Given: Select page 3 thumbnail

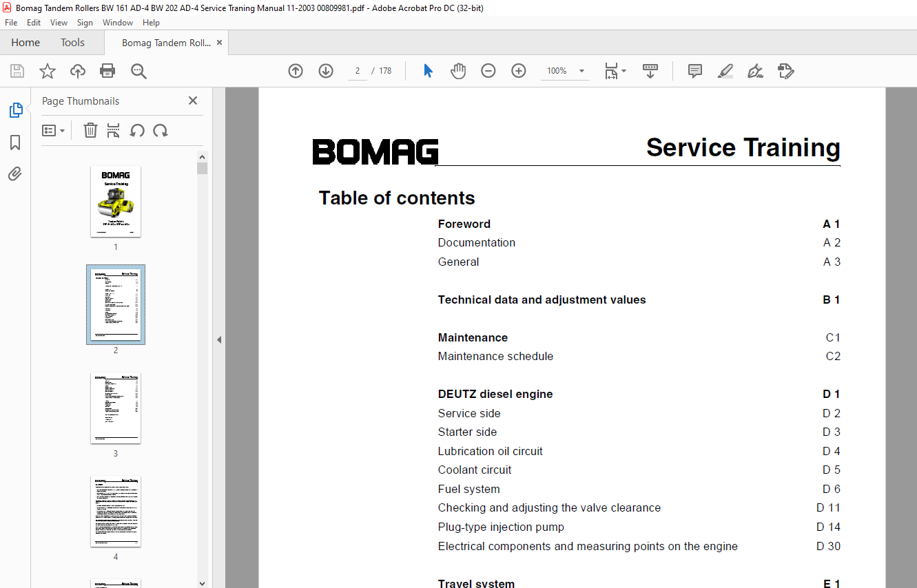Looking at the screenshot, I should point(116,408).
